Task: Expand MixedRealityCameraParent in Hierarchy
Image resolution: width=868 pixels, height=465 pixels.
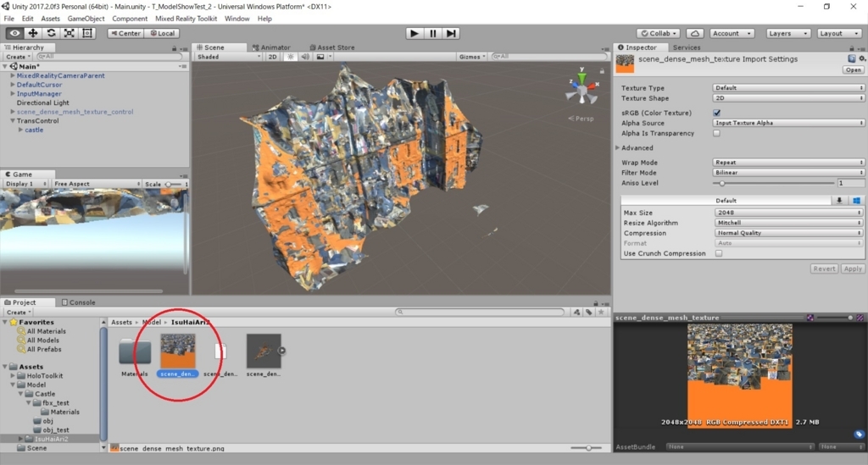Action: (x=12, y=75)
